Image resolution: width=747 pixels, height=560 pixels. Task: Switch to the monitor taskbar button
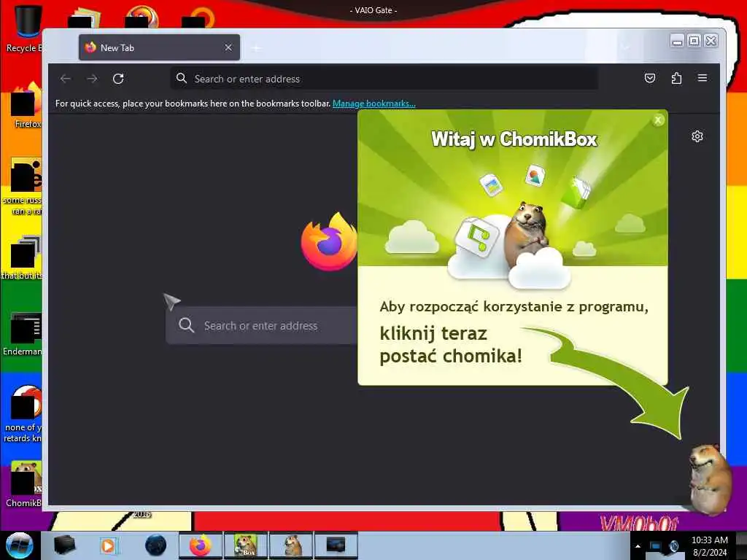pos(336,545)
